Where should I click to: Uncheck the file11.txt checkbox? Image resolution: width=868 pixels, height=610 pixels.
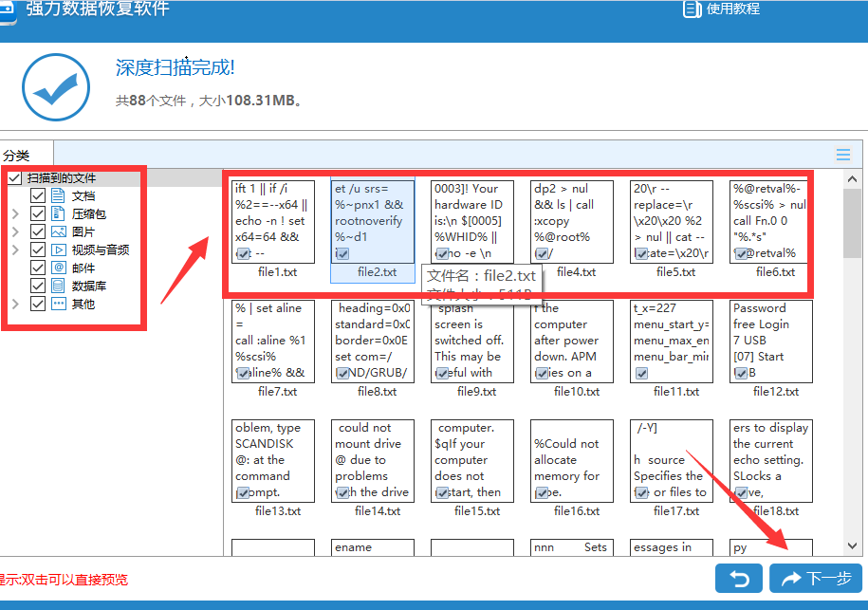click(x=641, y=374)
